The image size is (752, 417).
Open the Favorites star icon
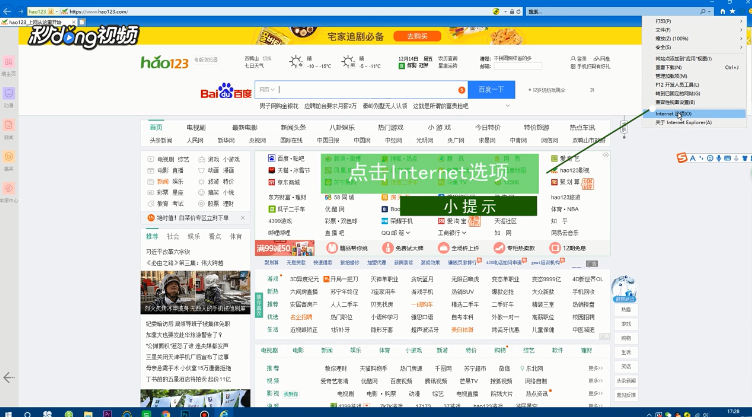pyautogui.click(x=732, y=11)
